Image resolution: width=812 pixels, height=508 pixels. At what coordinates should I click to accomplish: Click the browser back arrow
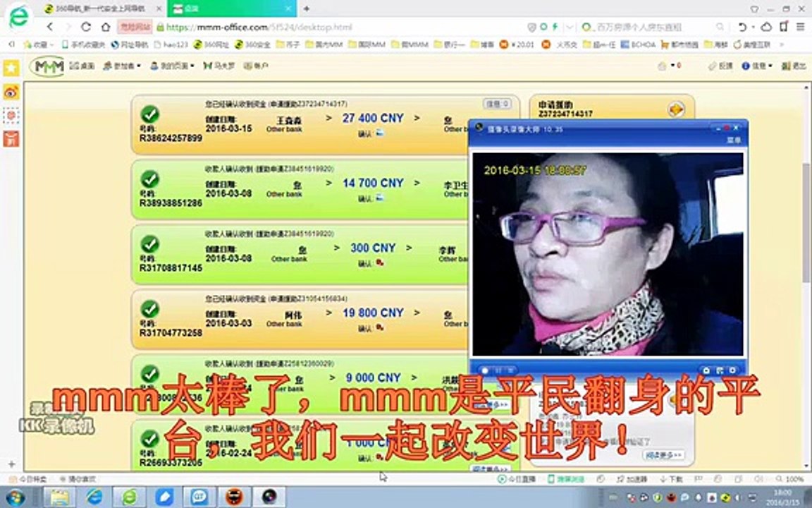click(50, 26)
